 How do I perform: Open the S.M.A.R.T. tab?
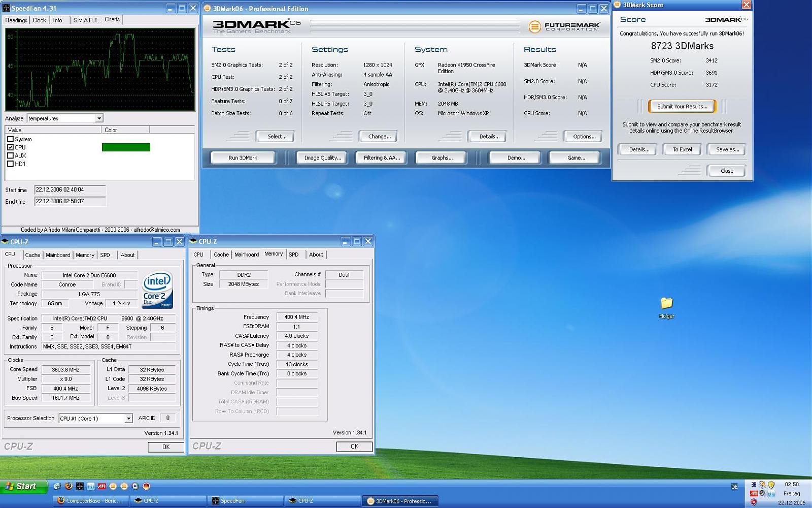(86, 20)
